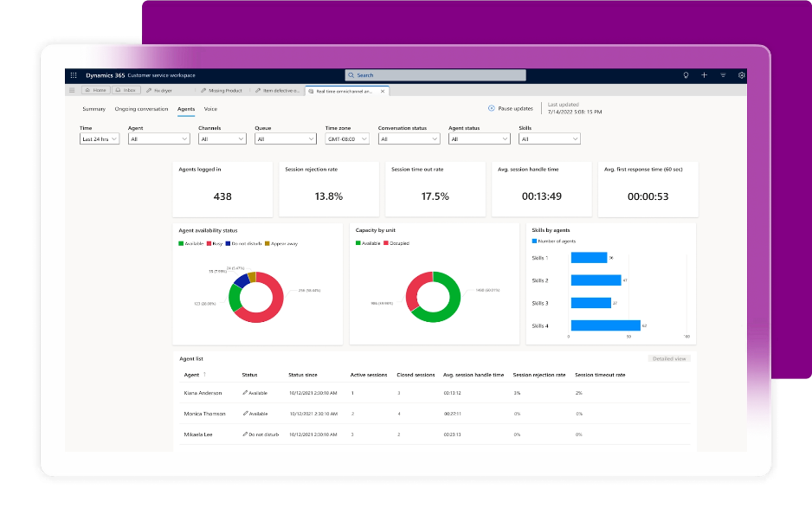Screen dimensions: 812x521
Task: Expand the Conversation status dropdown
Action: coord(409,138)
